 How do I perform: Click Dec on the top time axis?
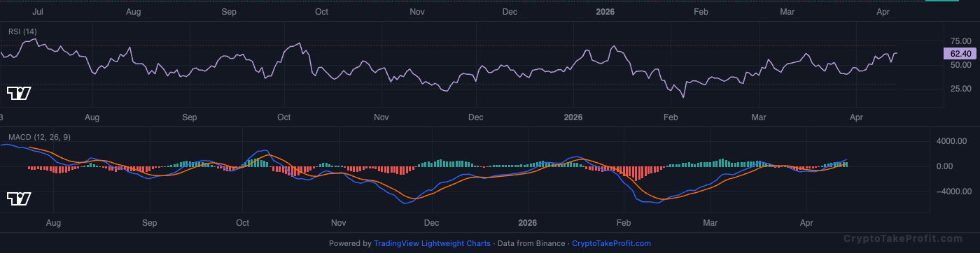(510, 12)
